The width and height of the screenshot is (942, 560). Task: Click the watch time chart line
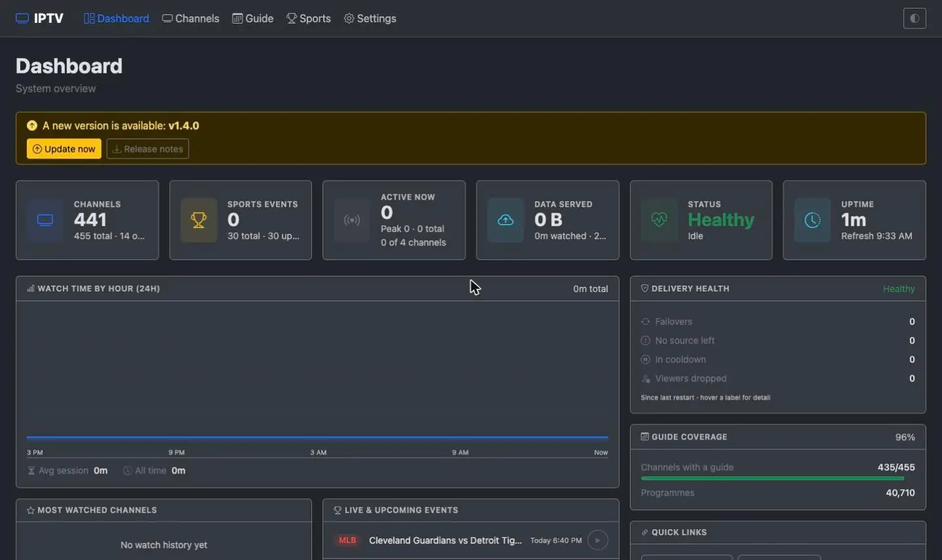tap(317, 437)
